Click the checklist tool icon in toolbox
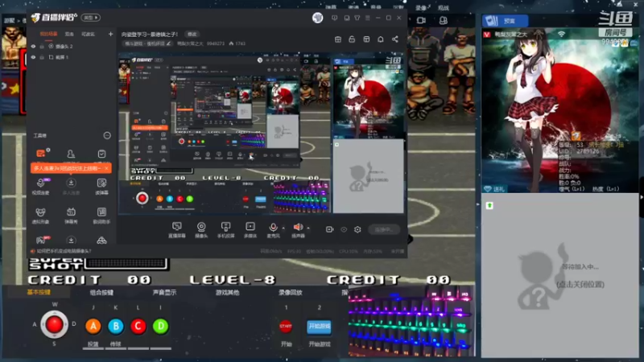Screen dimensions: 644x362 [101, 154]
